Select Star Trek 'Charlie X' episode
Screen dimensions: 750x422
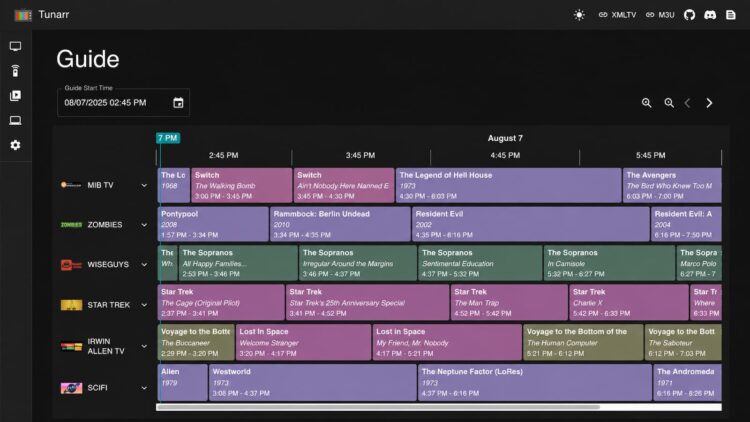pyautogui.click(x=629, y=302)
